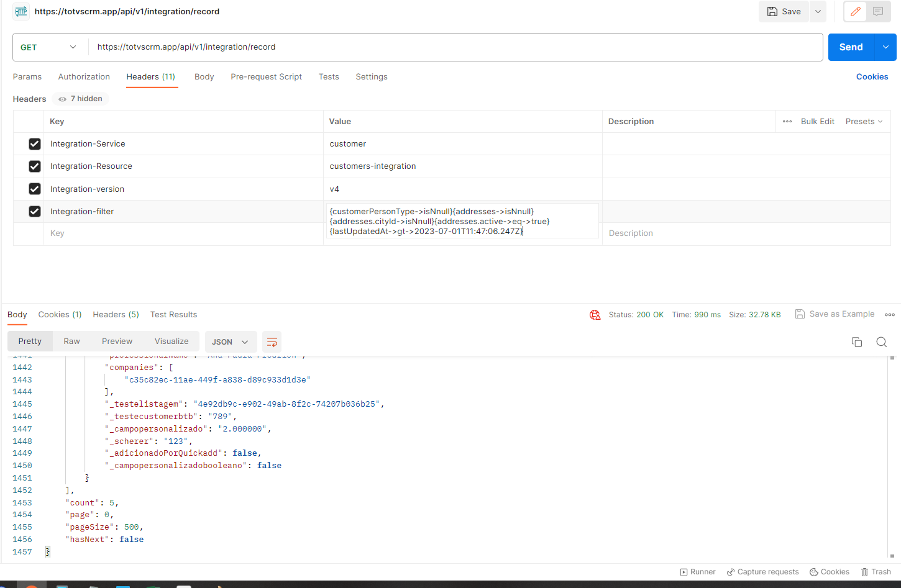Screen dimensions: 901x588
Task: Click the "hasNext" line in response
Action: click(x=104, y=540)
